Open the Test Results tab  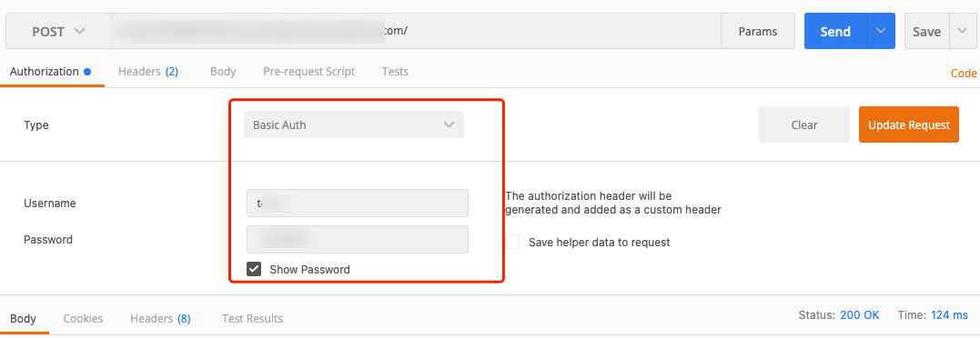(252, 319)
